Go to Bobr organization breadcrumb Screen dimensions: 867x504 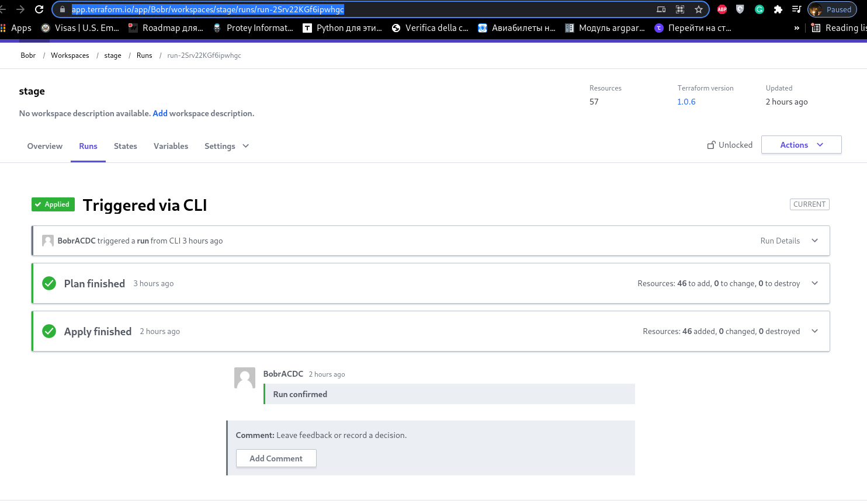(x=28, y=55)
